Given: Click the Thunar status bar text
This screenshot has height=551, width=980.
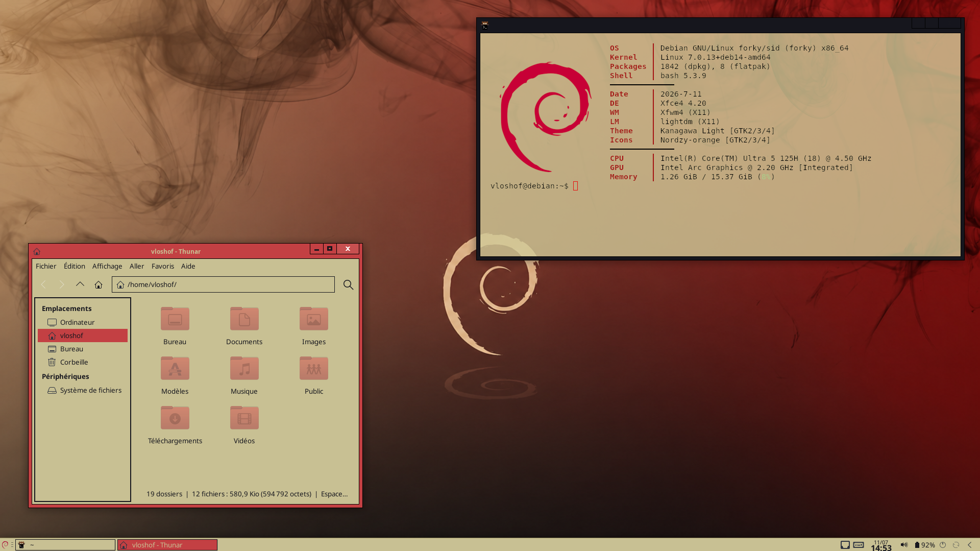Looking at the screenshot, I should [x=247, y=494].
